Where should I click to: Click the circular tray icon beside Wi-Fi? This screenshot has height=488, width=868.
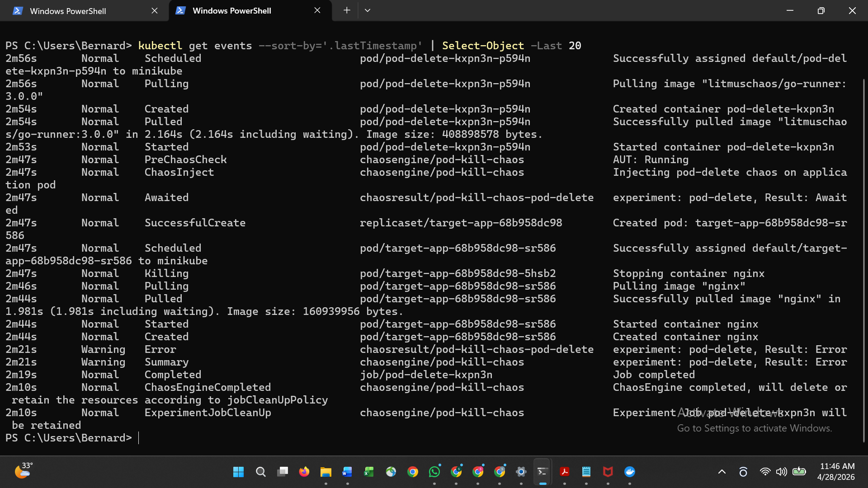click(743, 472)
